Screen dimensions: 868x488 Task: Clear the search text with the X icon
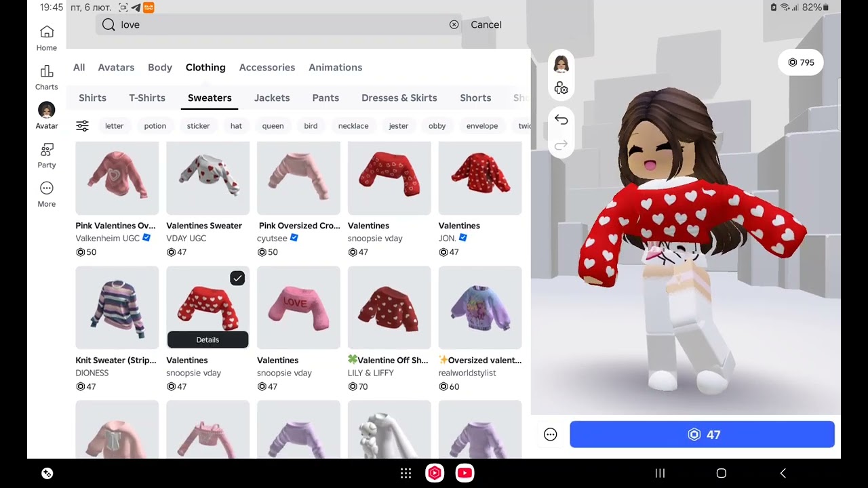click(454, 24)
